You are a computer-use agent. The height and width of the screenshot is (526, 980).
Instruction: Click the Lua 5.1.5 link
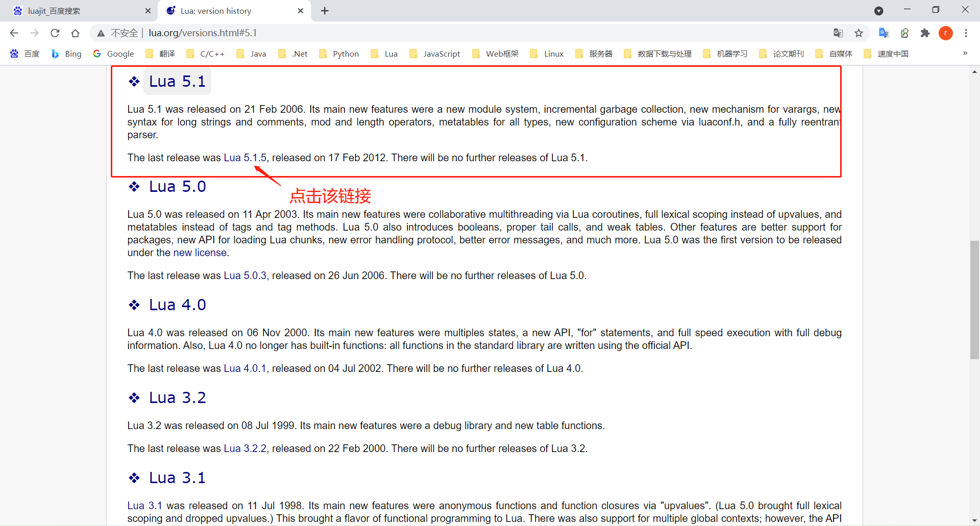click(245, 158)
